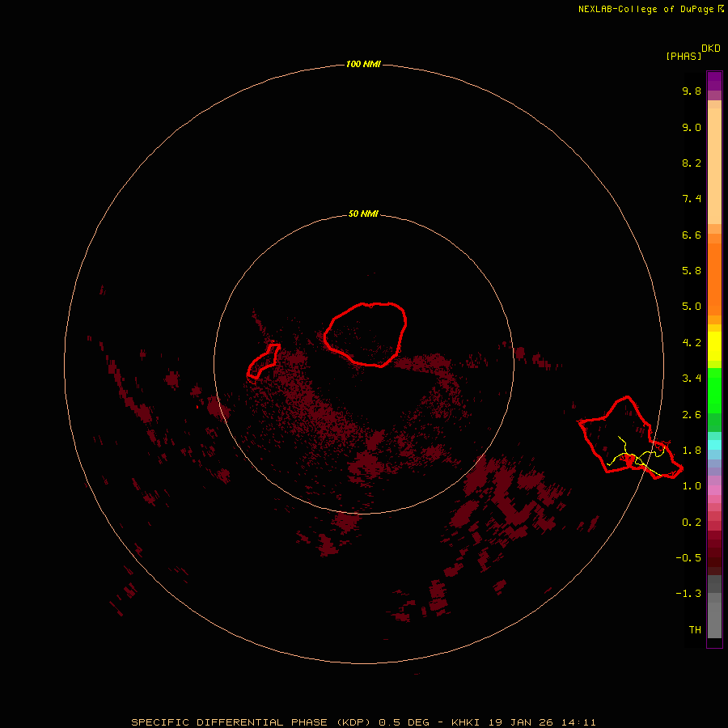Click the 1.8 scale value
The width and height of the screenshot is (728, 728).
692,451
